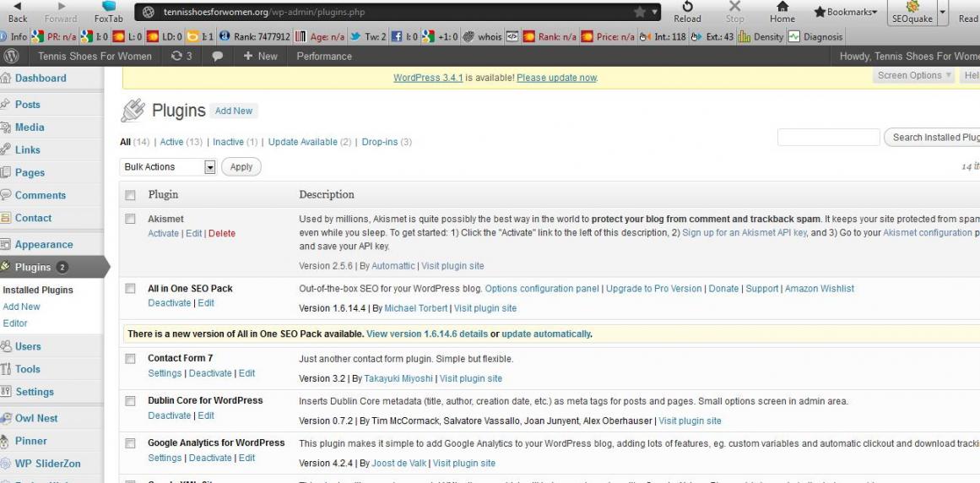Toggle the select-all plugins checkbox in header
The height and width of the screenshot is (483, 980).
130,196
